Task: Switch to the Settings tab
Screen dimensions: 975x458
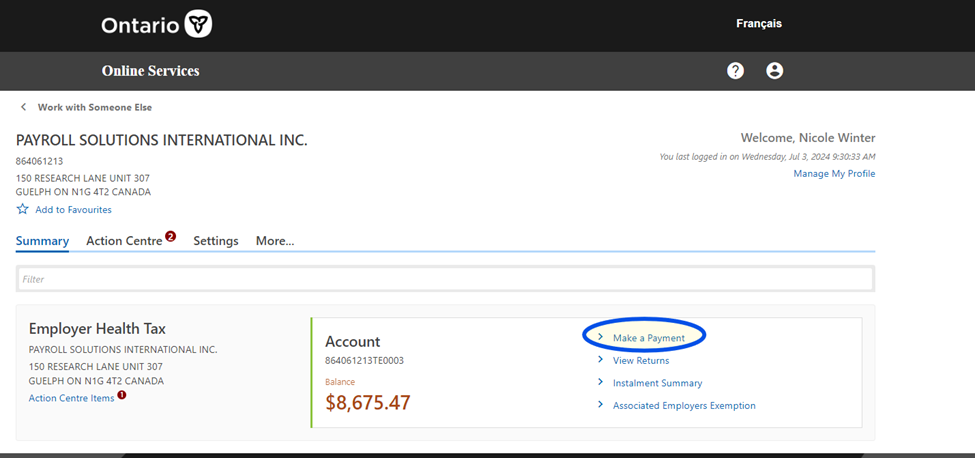Action: pyautogui.click(x=215, y=241)
